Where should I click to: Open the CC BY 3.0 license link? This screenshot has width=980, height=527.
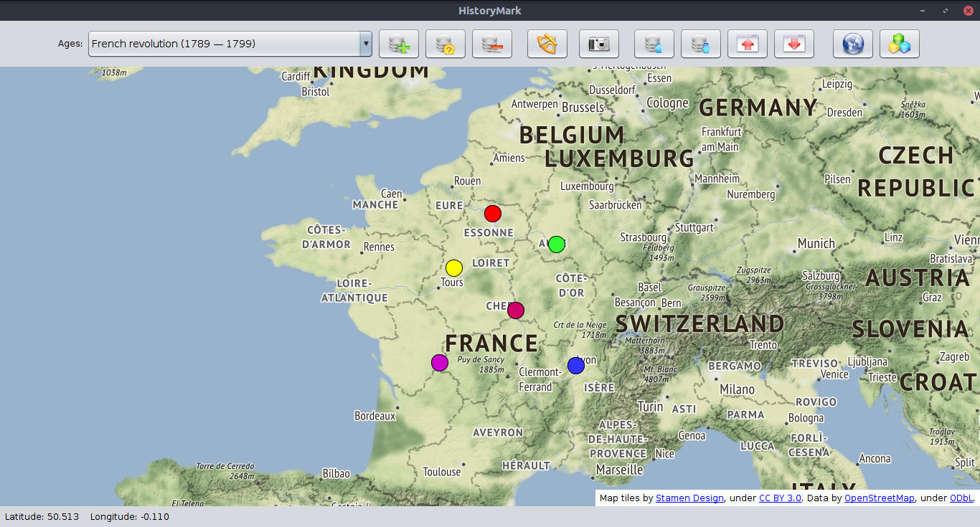click(x=780, y=498)
